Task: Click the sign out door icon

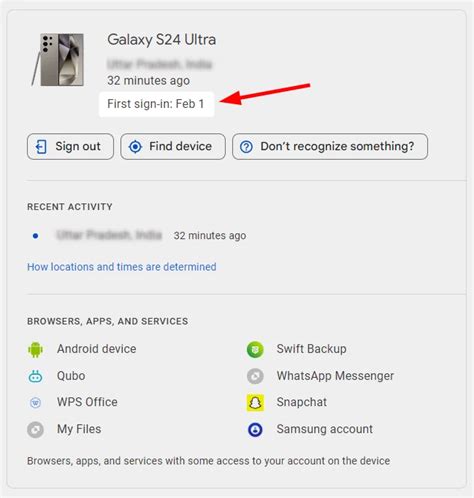Action: coord(41,147)
